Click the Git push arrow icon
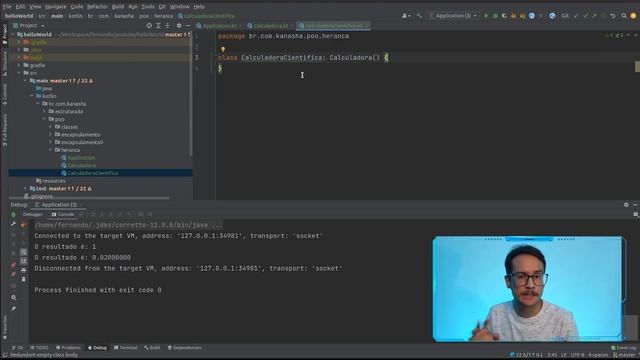Image resolution: width=640 pixels, height=360 pixels. pos(594,16)
